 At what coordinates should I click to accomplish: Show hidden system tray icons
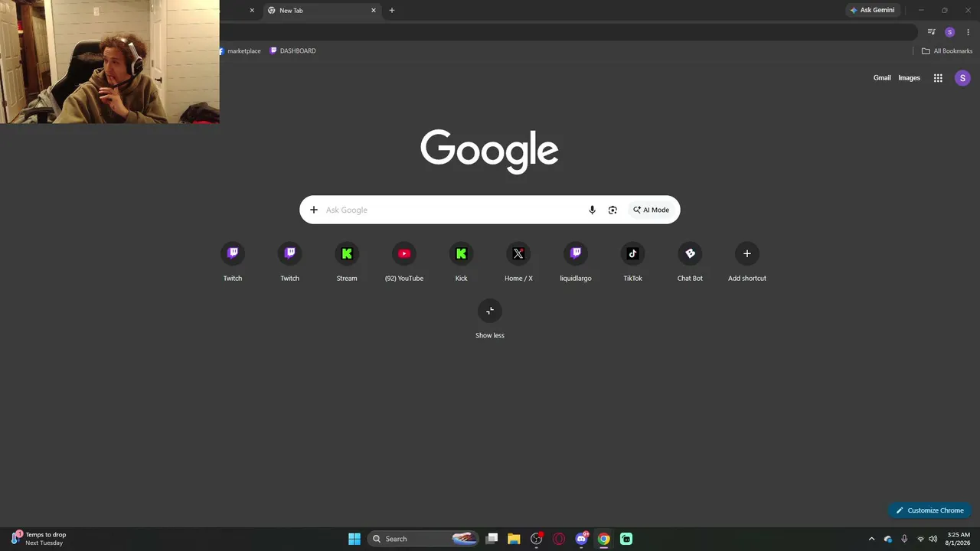tap(871, 539)
